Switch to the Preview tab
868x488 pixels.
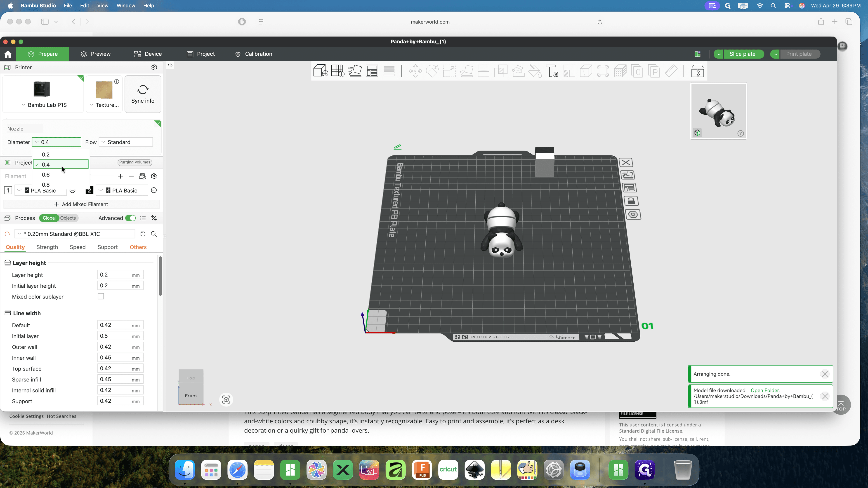(x=95, y=54)
